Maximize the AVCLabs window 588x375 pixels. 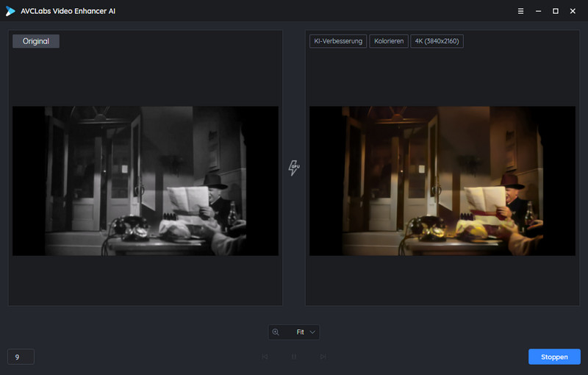coord(556,11)
